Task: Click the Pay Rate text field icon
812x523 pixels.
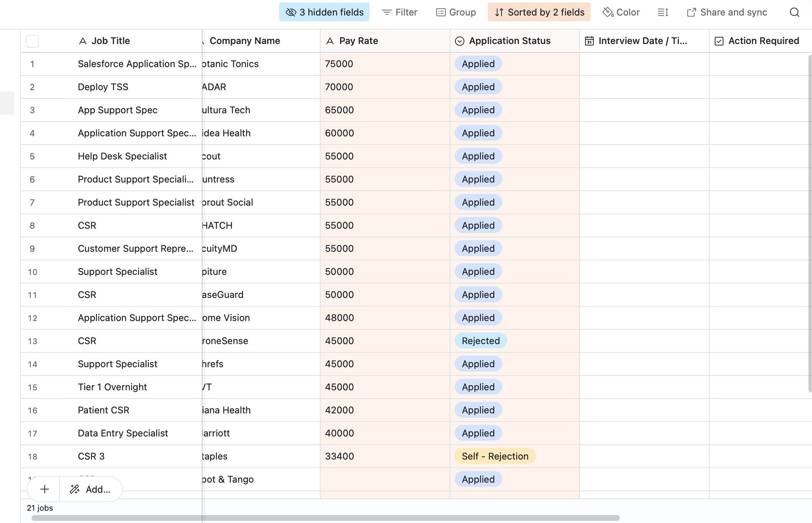Action: point(330,41)
